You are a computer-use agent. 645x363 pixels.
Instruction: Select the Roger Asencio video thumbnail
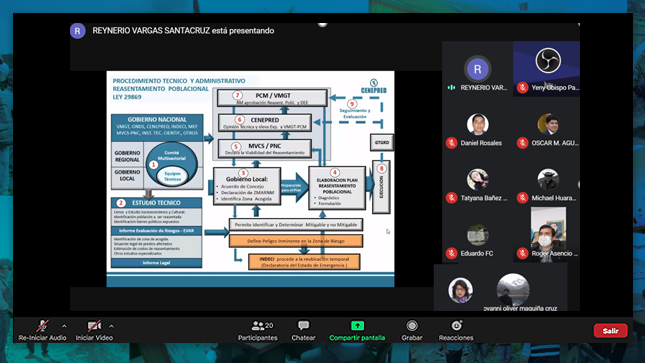coord(548,228)
